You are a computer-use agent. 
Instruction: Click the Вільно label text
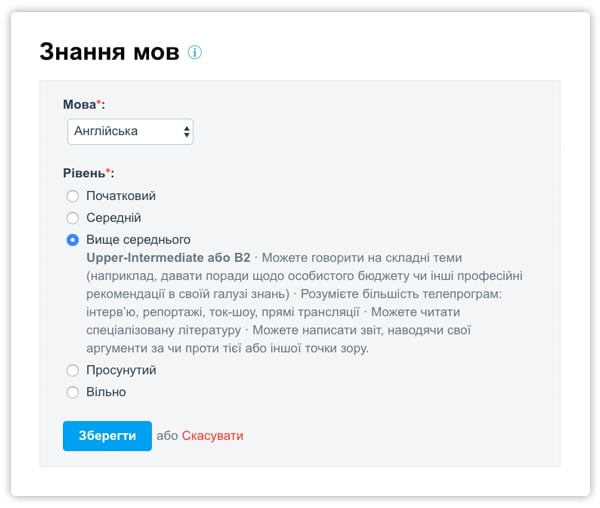point(106,393)
